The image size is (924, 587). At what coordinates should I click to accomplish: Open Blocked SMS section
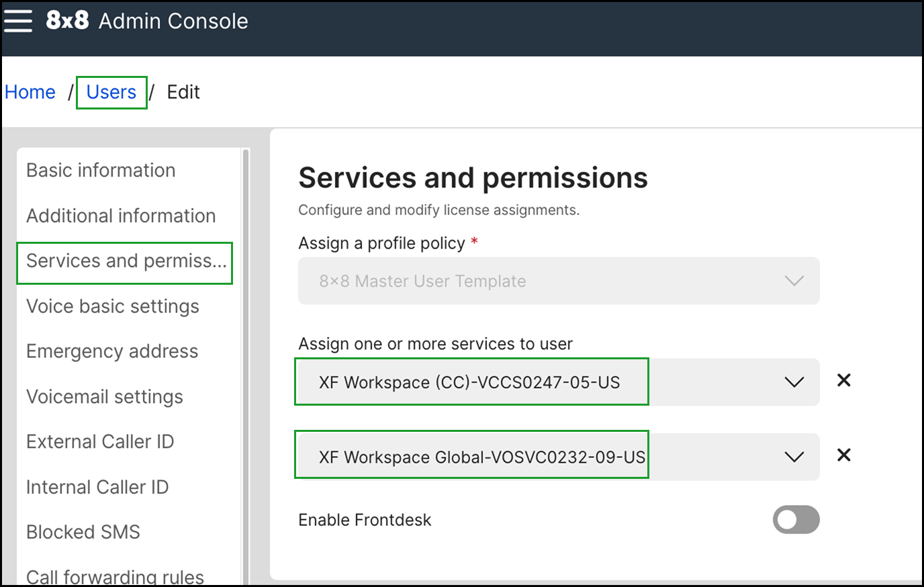pyautogui.click(x=83, y=532)
